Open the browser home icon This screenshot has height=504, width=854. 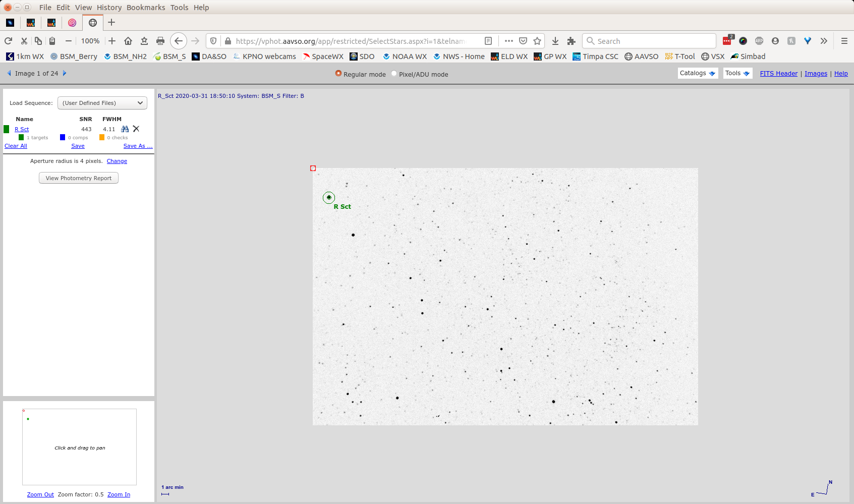pos(128,41)
